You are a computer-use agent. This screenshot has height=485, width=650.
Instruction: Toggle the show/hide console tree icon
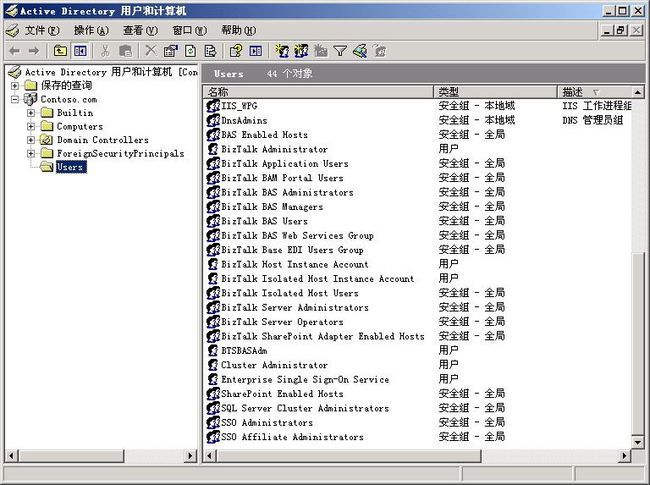[x=80, y=51]
